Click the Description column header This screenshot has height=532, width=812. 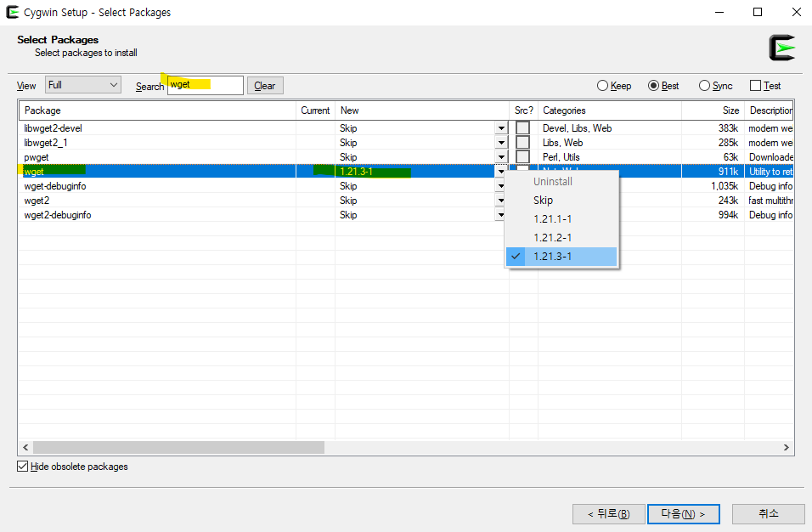[769, 110]
